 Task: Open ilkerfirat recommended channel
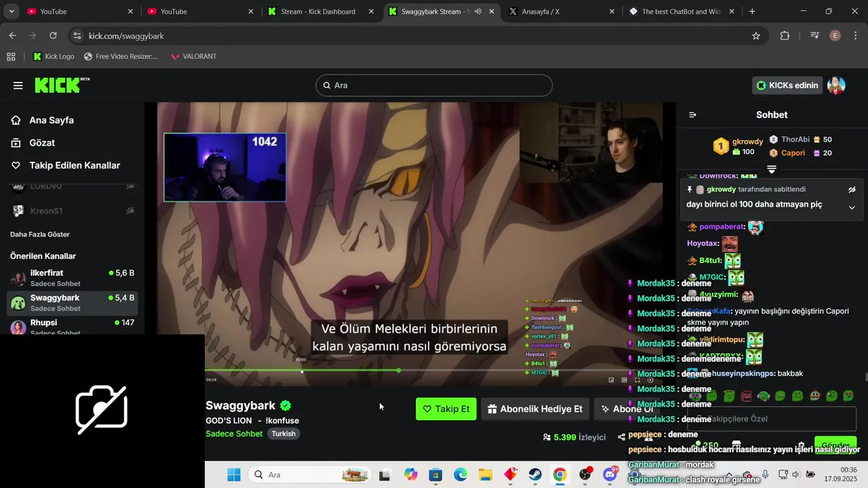[x=72, y=278]
